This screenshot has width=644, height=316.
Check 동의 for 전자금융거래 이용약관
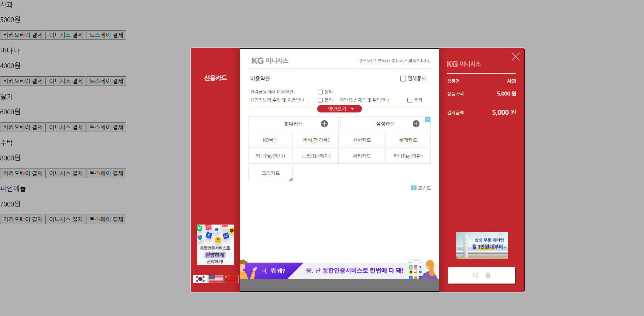click(321, 92)
